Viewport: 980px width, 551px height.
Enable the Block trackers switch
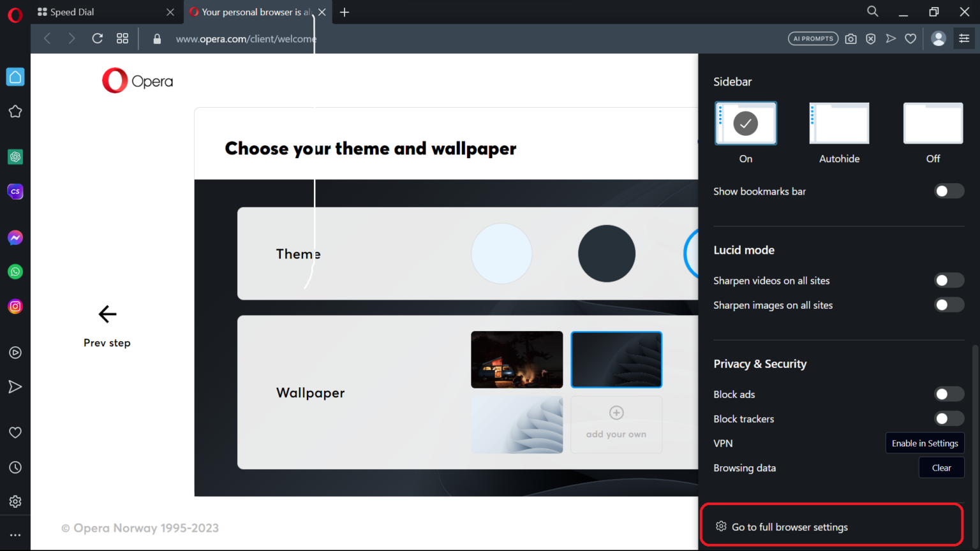949,419
